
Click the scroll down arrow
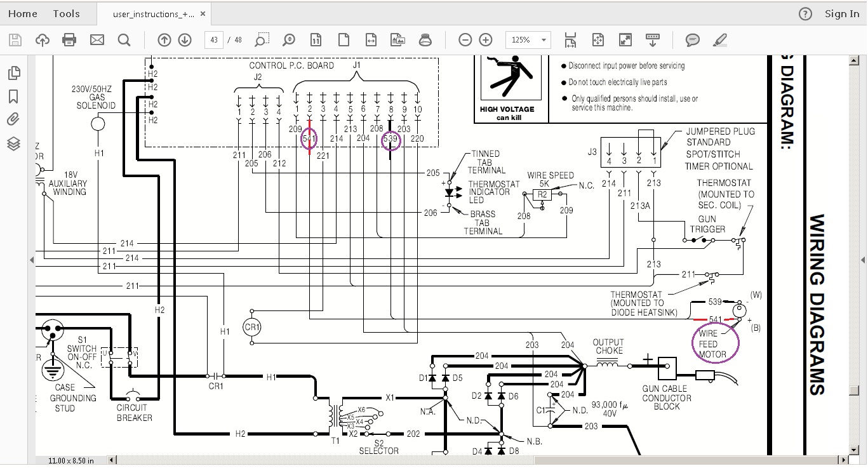(x=855, y=450)
